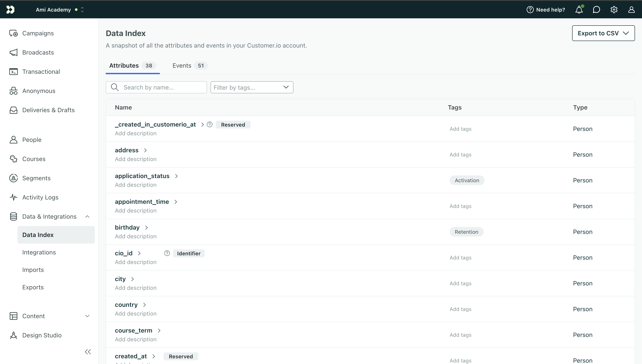
Task: Click the Deliveries & Drafts inbox icon
Action: 14,110
